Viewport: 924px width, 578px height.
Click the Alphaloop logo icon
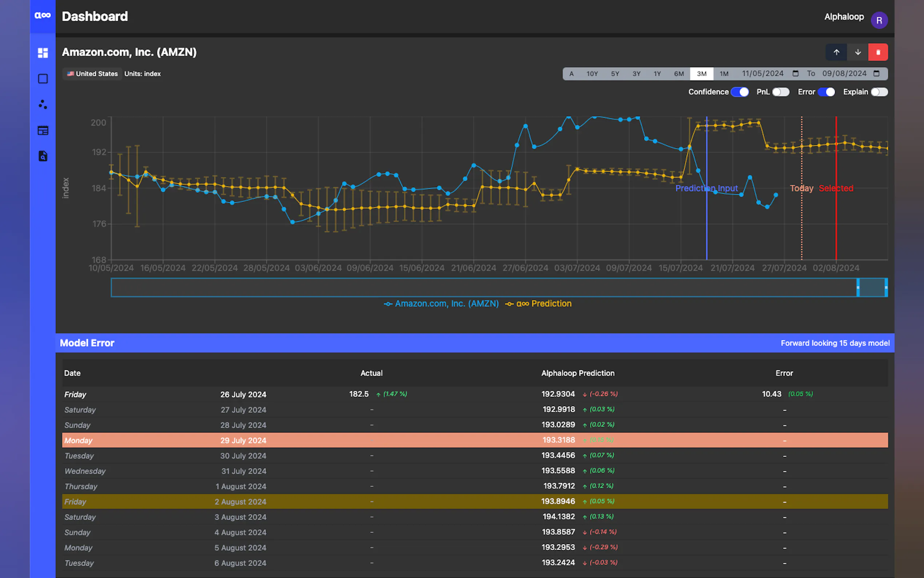43,16
